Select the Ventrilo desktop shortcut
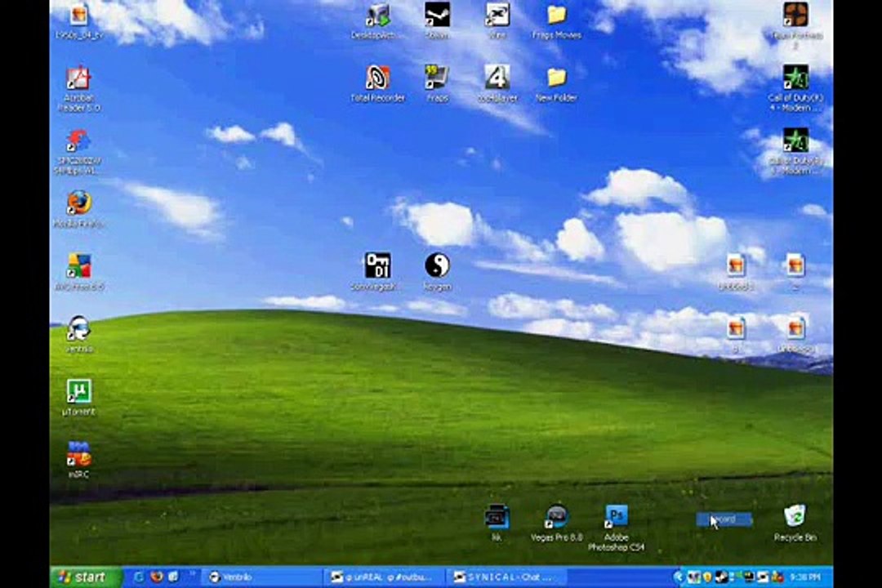This screenshot has height=588, width=882. [x=78, y=334]
